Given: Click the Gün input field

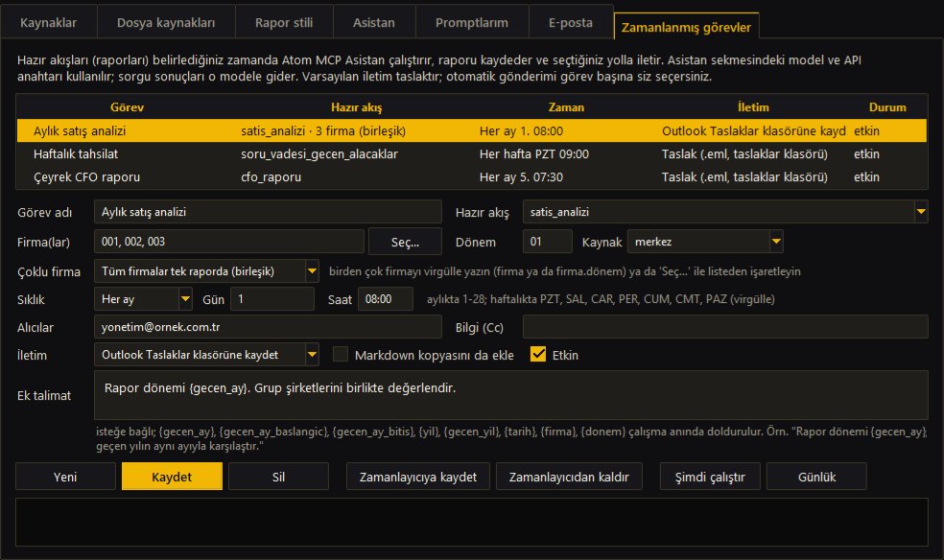Looking at the screenshot, I should [x=272, y=299].
